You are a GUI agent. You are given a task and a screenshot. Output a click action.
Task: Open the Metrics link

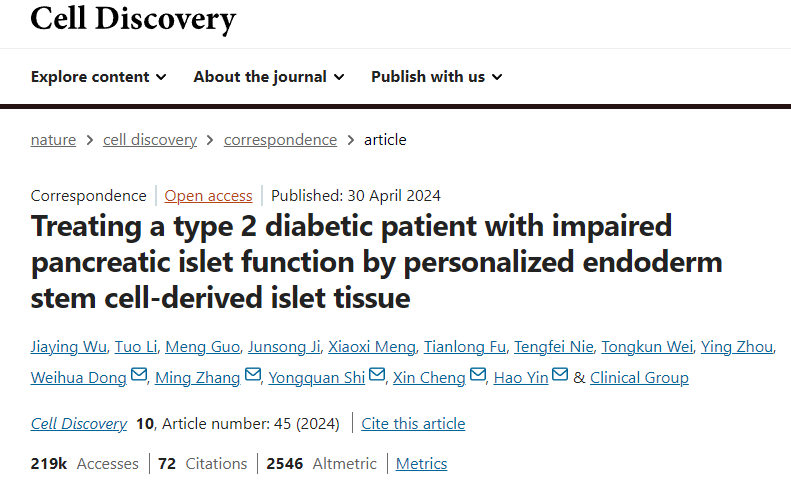coord(421,463)
